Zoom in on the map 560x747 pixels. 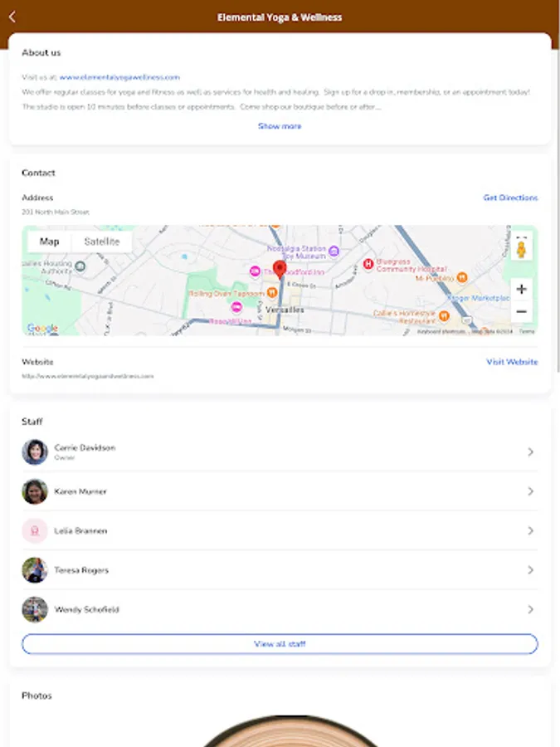coord(522,289)
